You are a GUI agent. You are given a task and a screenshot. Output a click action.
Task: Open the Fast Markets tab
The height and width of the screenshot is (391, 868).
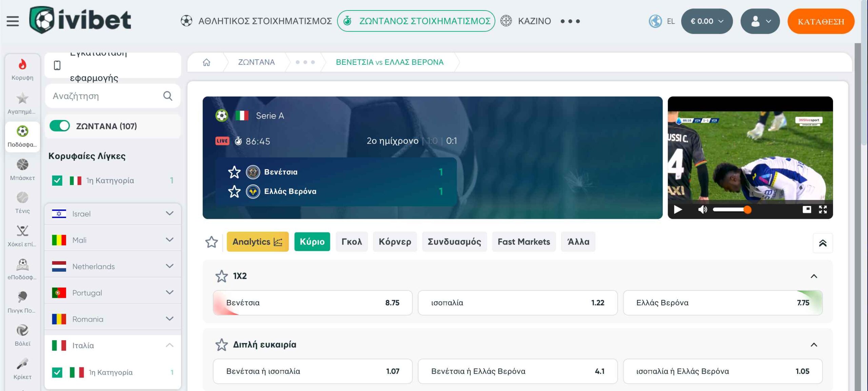click(524, 242)
